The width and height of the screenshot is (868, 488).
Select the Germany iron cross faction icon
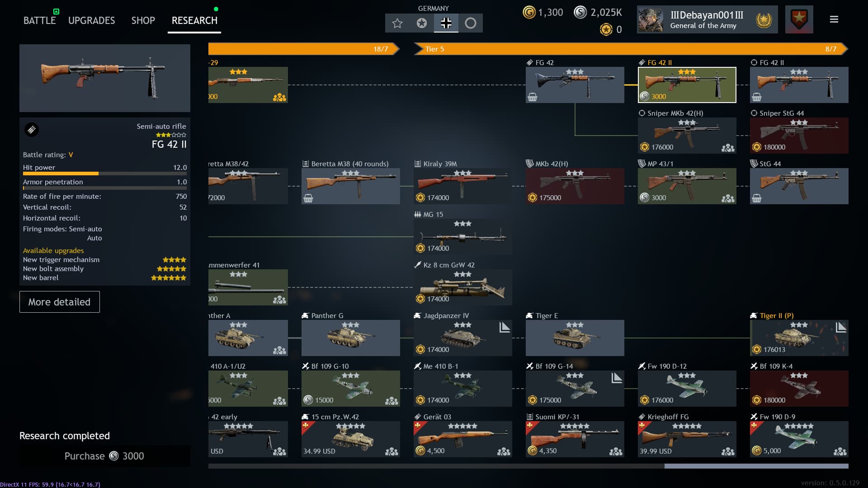coord(446,23)
